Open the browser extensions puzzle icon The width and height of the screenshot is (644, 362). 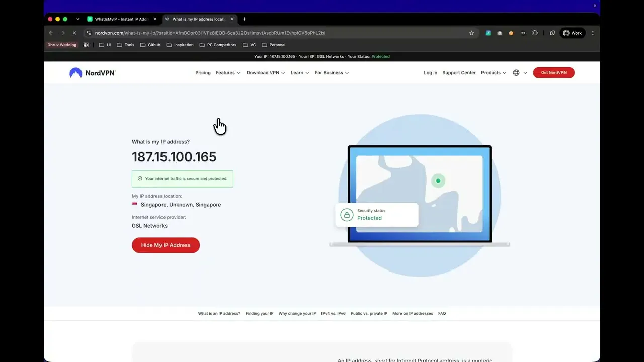[x=535, y=33]
